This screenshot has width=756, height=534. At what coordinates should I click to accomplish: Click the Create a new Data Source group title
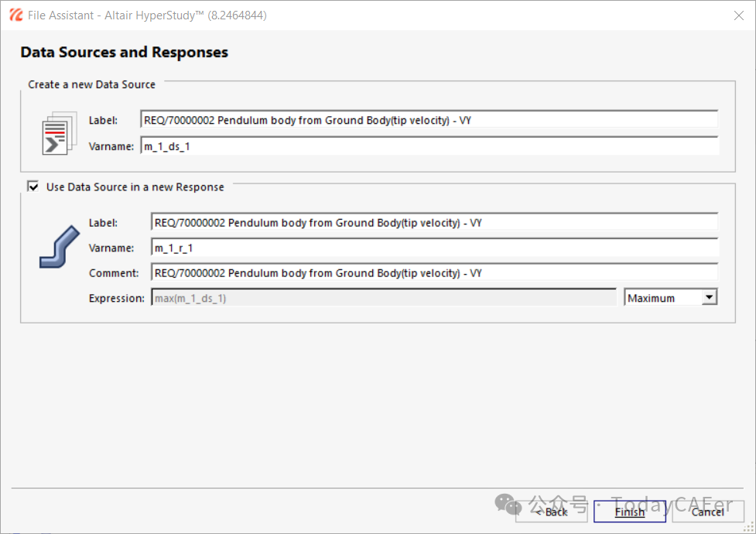(92, 84)
